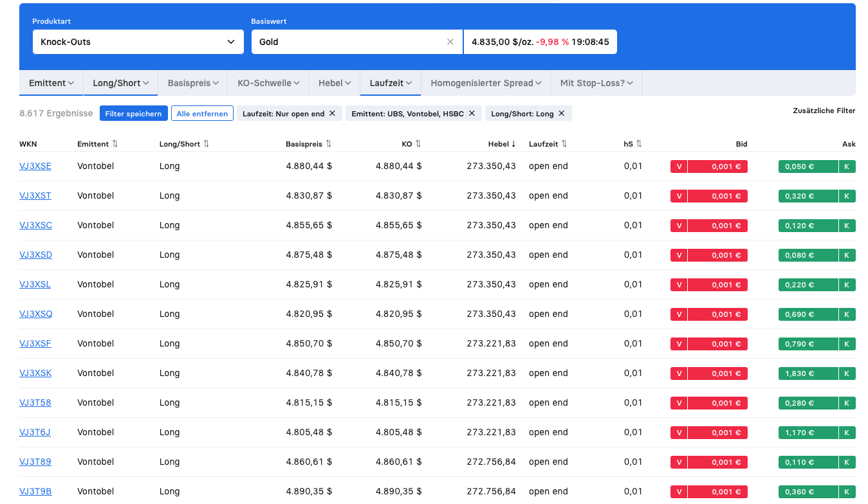Click the 'Filter speichern' button
This screenshot has height=504, width=868.
click(134, 114)
